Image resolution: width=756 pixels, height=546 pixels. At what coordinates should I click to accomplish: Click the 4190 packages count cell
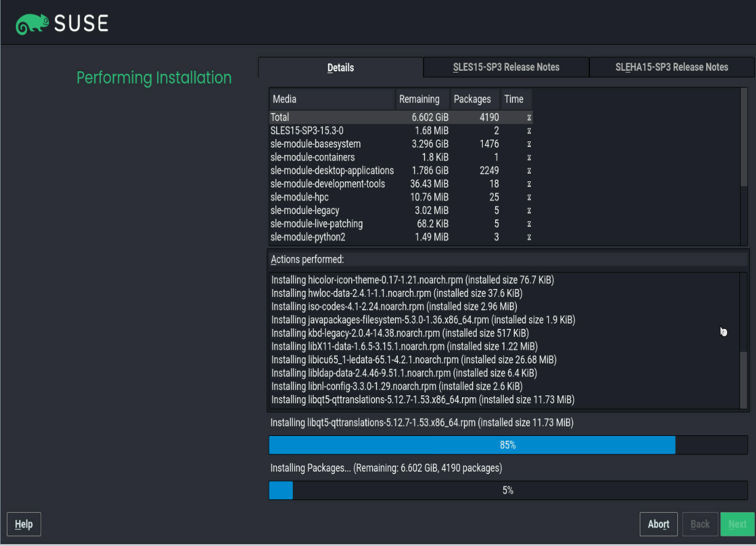coord(489,117)
